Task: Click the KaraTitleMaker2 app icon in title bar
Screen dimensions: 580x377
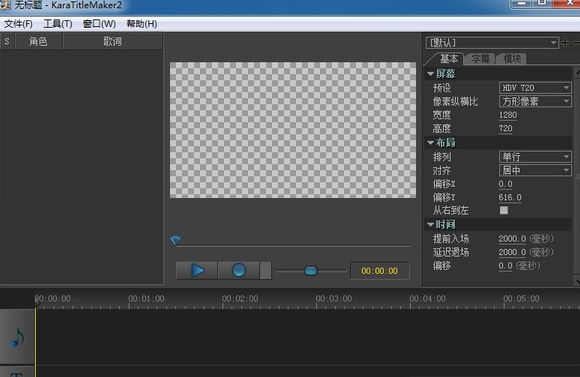Action: coord(5,5)
